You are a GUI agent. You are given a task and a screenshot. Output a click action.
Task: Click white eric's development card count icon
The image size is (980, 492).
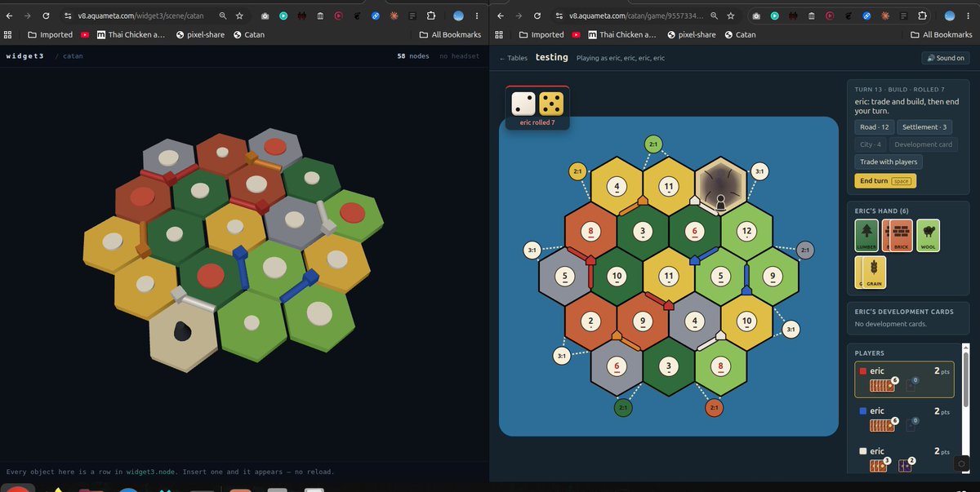coord(907,465)
